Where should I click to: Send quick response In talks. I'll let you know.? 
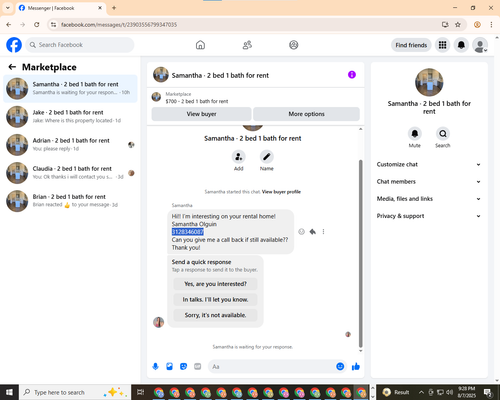pyautogui.click(x=215, y=300)
